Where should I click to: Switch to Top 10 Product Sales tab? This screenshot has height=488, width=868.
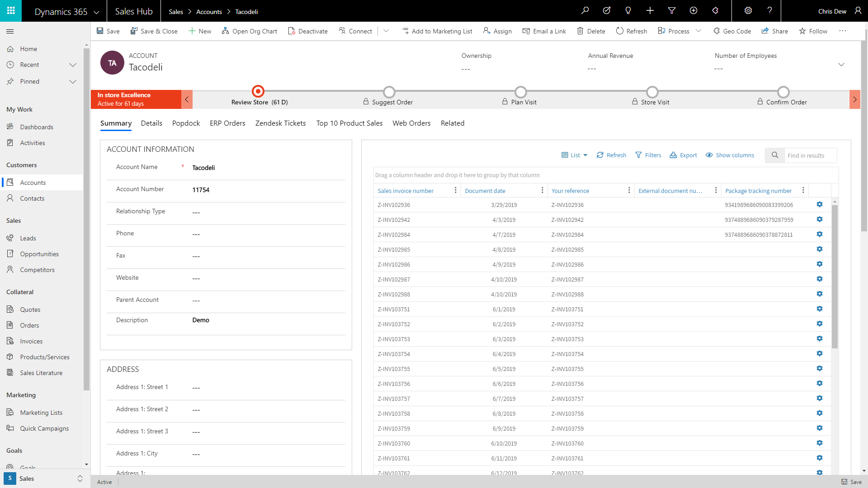tap(349, 123)
